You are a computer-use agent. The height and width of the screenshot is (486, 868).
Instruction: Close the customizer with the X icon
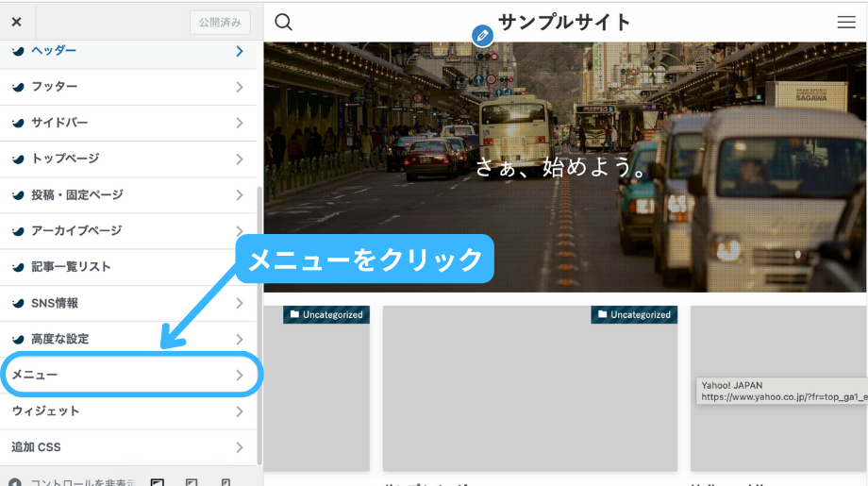click(17, 22)
